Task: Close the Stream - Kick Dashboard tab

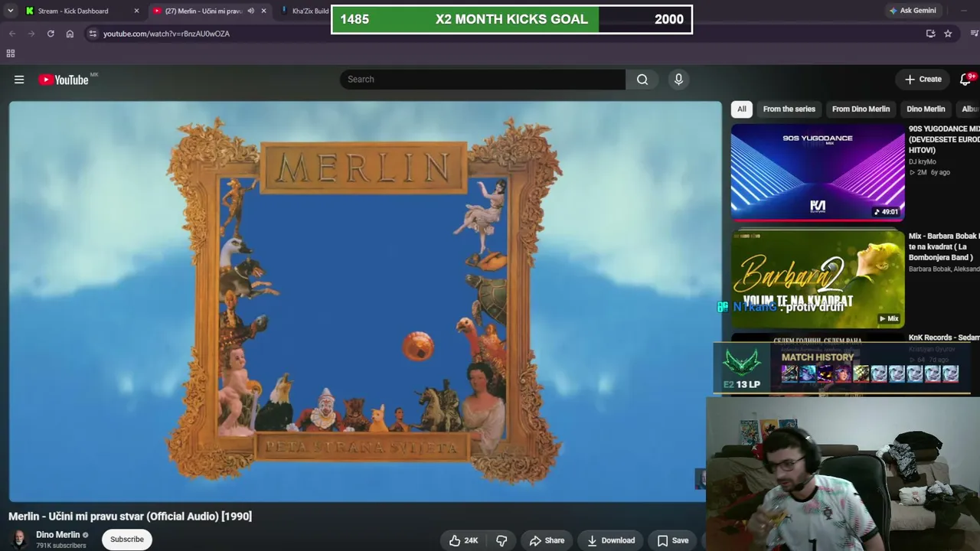Action: 136,11
